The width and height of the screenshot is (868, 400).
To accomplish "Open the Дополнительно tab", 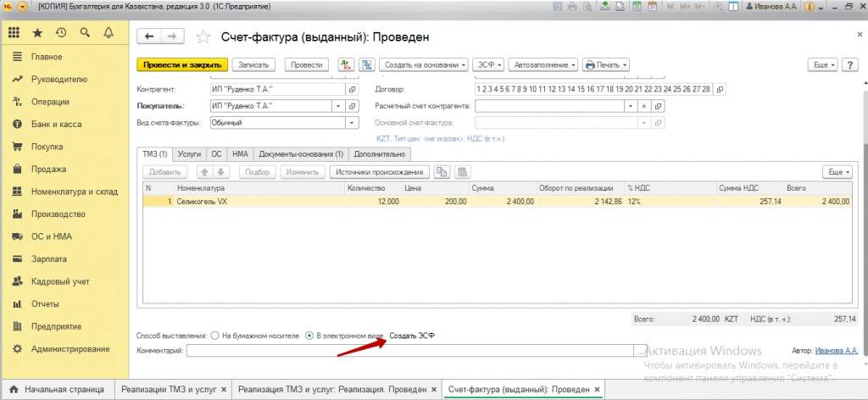I will 379,154.
